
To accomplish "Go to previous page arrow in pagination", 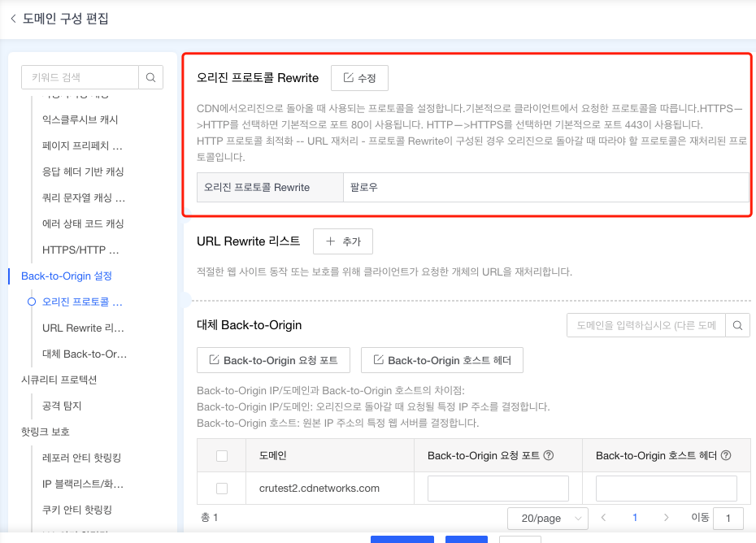I will [603, 517].
